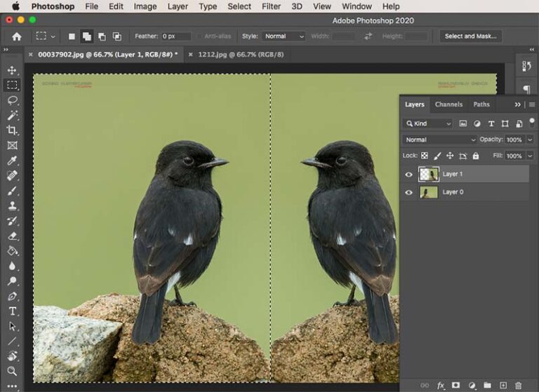Open the Kind filter dropdown
The height and width of the screenshot is (392, 539).
(x=429, y=123)
